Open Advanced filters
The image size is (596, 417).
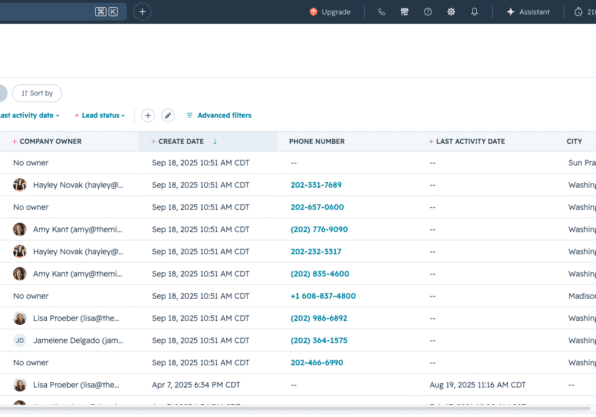[x=219, y=115]
